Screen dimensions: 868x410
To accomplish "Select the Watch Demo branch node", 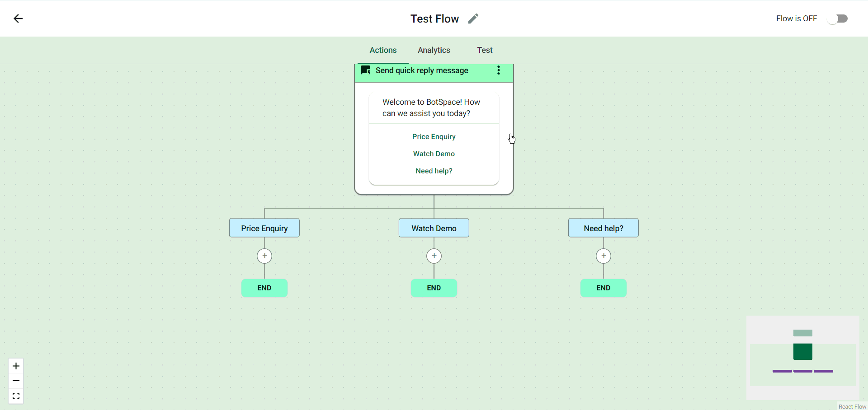I will [x=434, y=228].
